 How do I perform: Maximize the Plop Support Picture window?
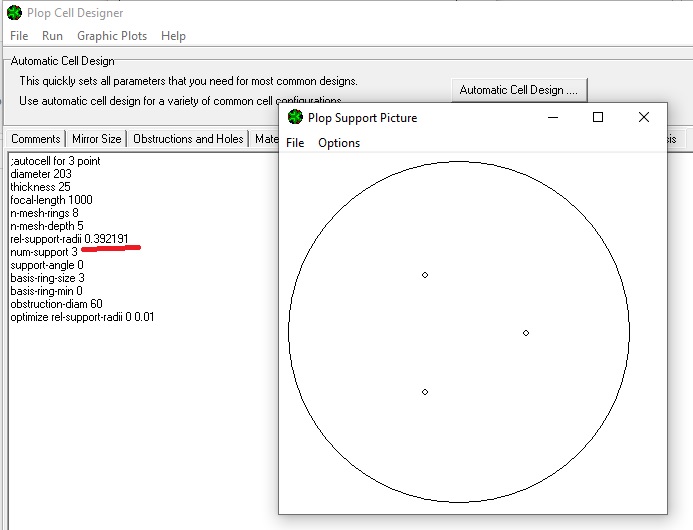[x=598, y=117]
